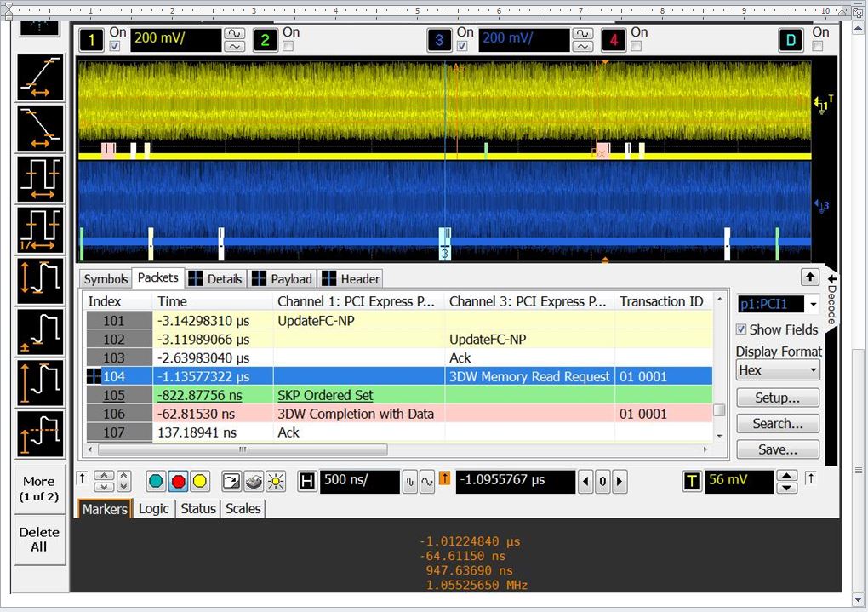Switch to the Scales tab
This screenshot has height=612, width=868.
coord(243,508)
